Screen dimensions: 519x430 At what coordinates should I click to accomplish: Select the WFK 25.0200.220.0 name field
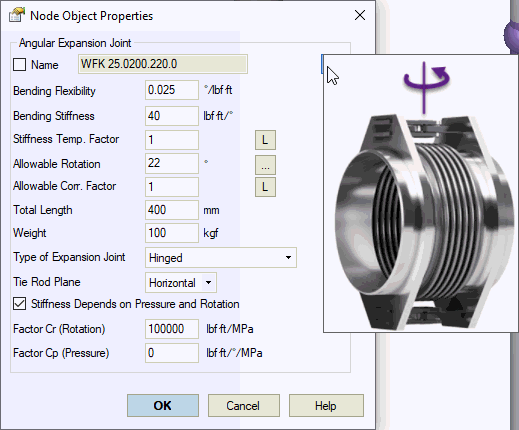[x=163, y=64]
